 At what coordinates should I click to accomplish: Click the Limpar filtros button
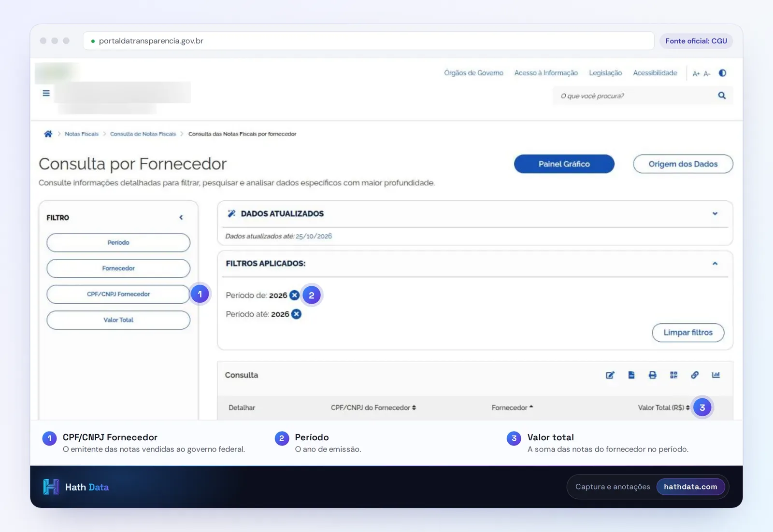688,333
